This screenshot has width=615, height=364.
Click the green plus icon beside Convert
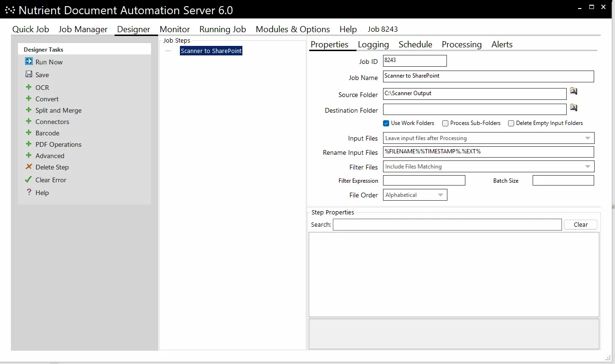(29, 98)
